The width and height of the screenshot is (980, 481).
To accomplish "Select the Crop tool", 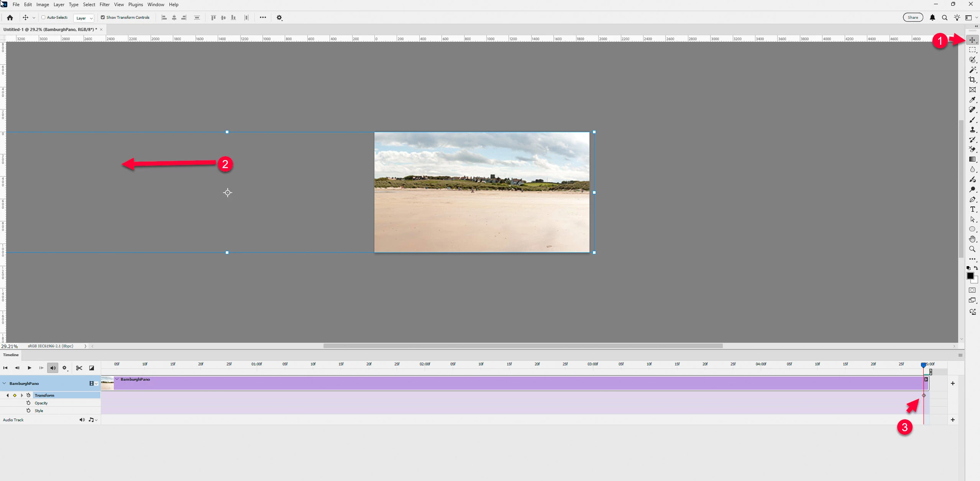I will 972,80.
